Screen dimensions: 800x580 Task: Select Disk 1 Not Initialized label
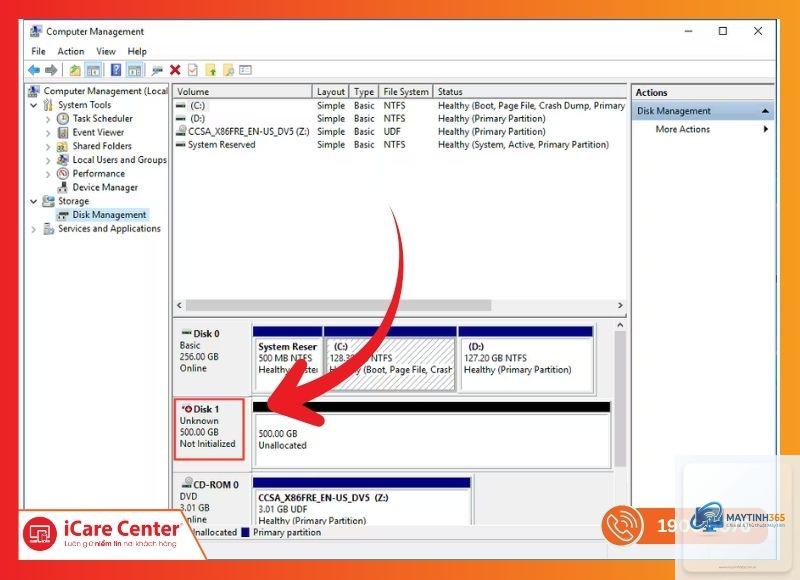209,430
